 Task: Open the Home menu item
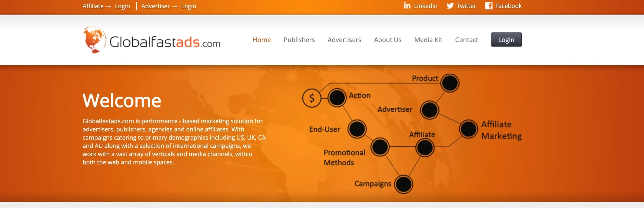click(x=262, y=40)
